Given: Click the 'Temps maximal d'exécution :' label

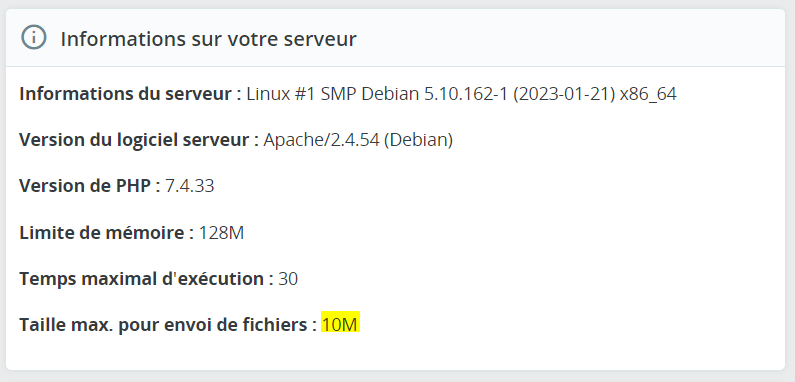Looking at the screenshot, I should coord(147,279).
